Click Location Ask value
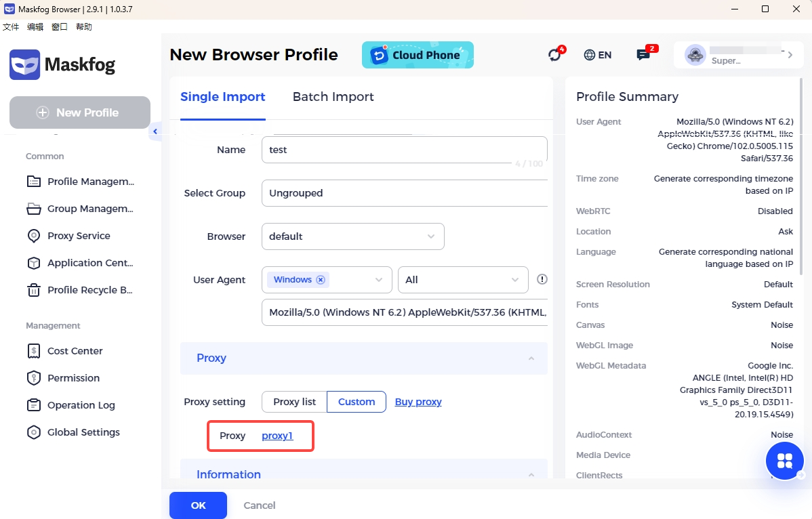The image size is (812, 519). tap(785, 231)
